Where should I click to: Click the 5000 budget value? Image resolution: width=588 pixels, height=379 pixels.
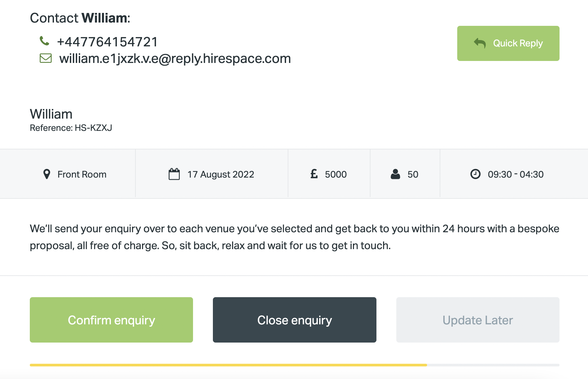click(336, 174)
